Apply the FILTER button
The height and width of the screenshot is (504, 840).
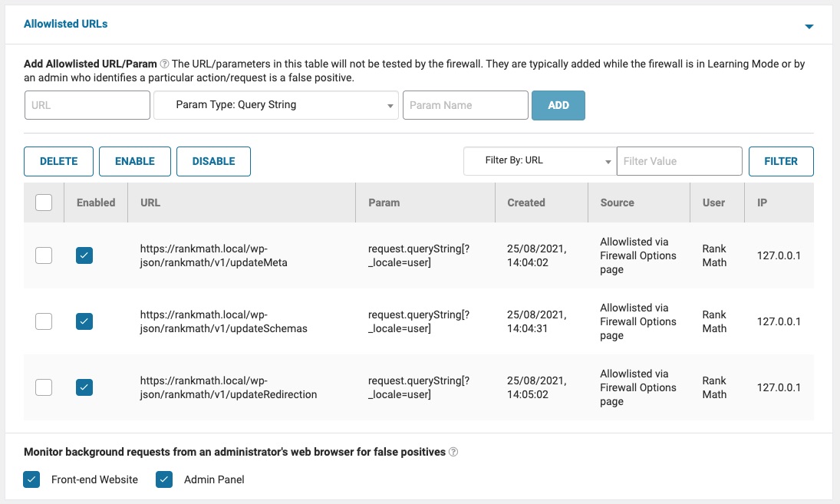click(781, 161)
